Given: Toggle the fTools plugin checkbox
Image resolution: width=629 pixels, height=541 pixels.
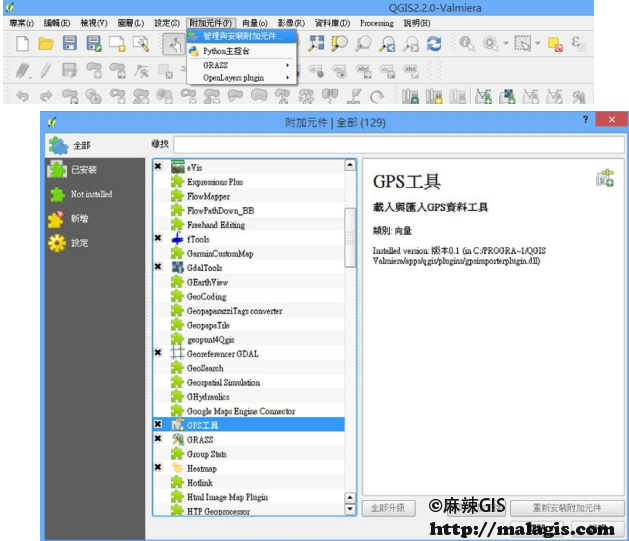Looking at the screenshot, I should coord(158,238).
